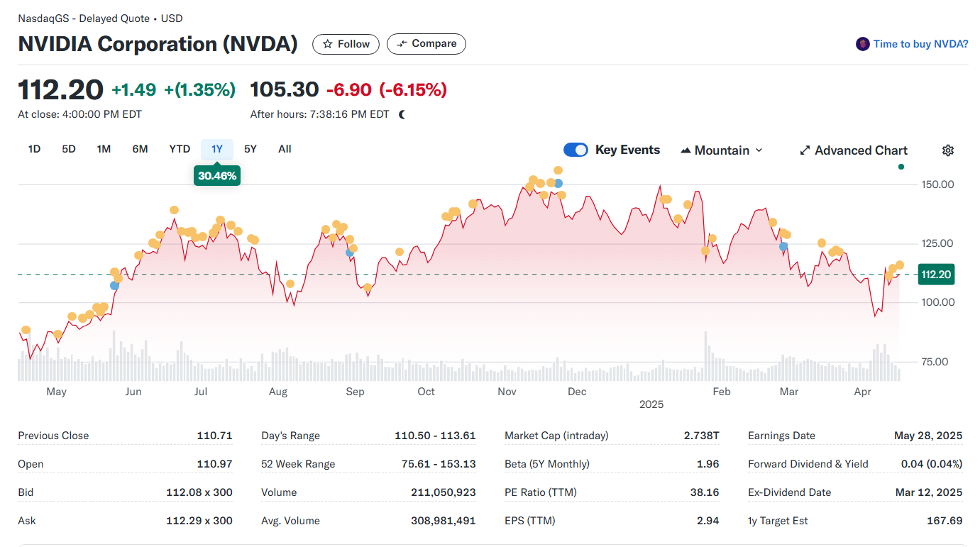Click the Avg. Volume value 308,981,491
This screenshot has width=980, height=547.
click(x=444, y=521)
